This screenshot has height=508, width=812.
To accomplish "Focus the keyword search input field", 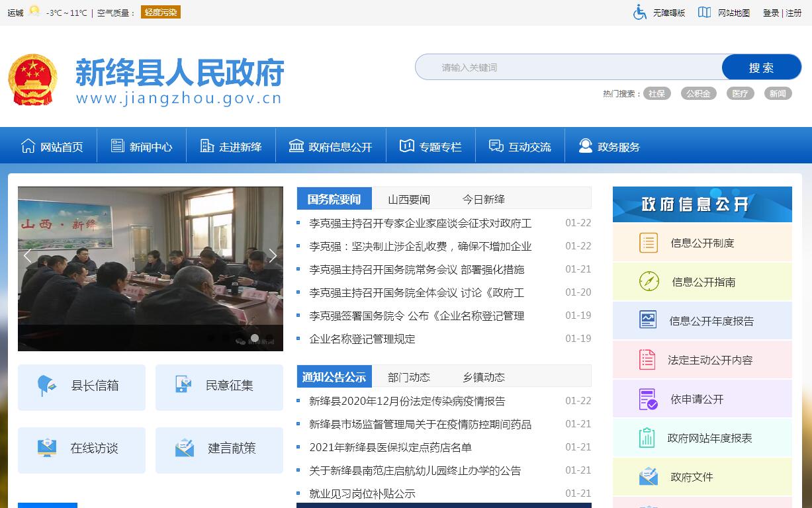I will (x=569, y=67).
